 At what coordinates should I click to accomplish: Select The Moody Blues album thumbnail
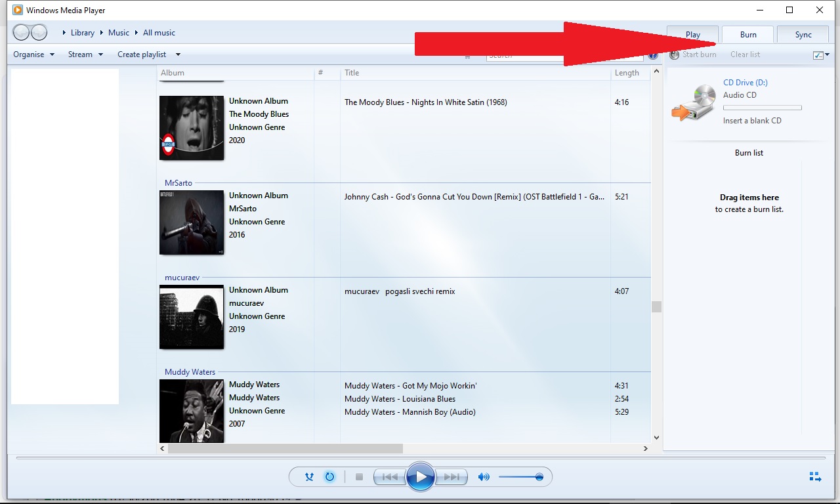pos(192,128)
